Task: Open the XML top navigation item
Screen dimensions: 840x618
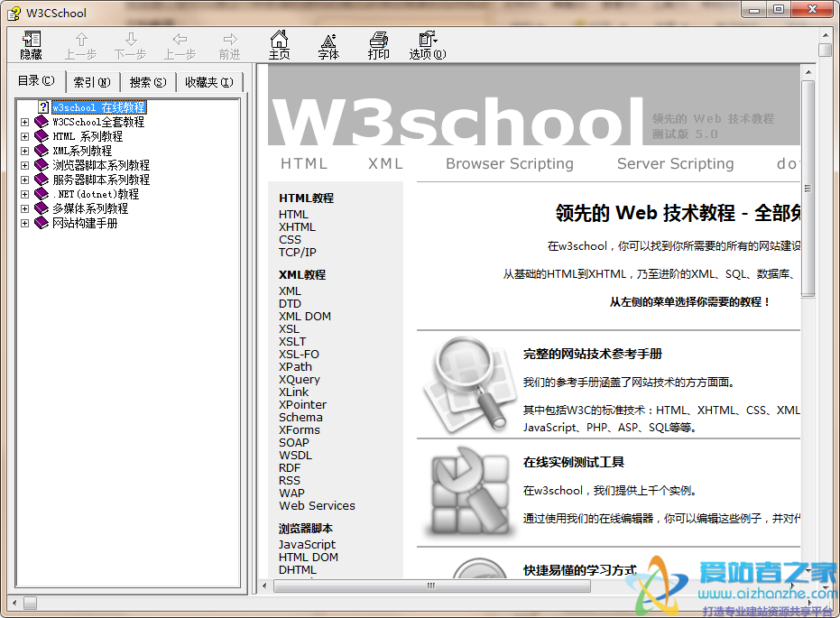Action: 385,164
